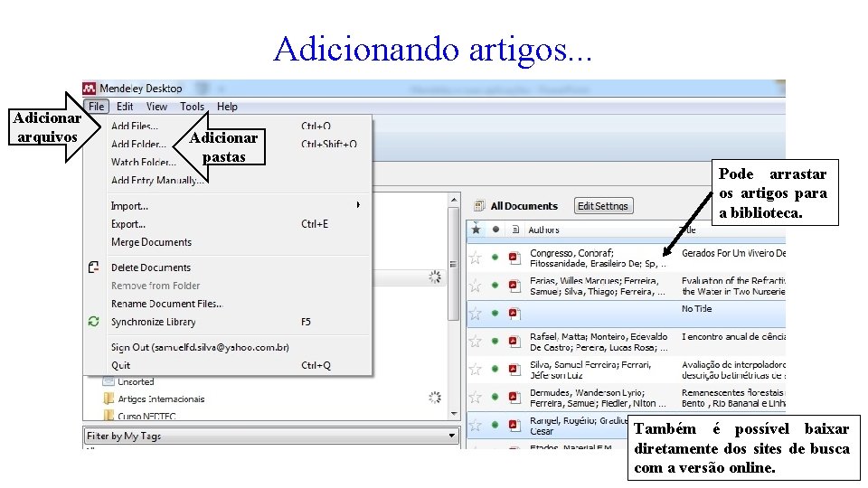Star the Congresso, Conbraf document
This screenshot has height=488, width=868.
(x=475, y=258)
